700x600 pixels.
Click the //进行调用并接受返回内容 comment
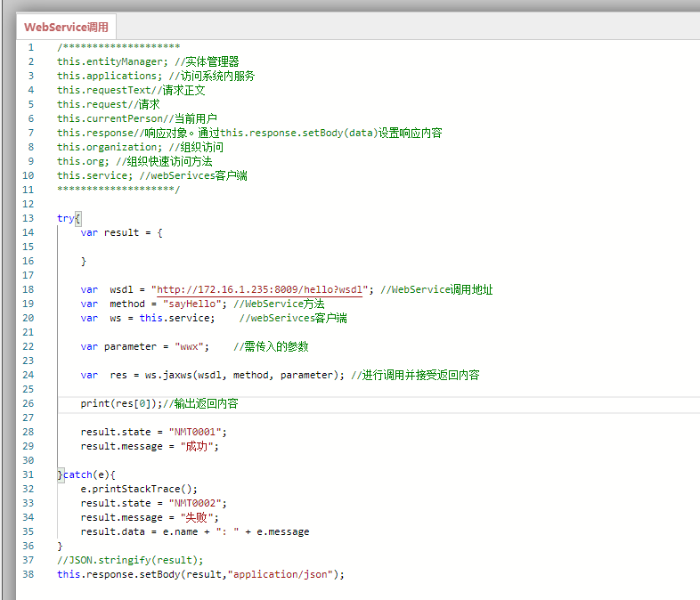coord(415,375)
